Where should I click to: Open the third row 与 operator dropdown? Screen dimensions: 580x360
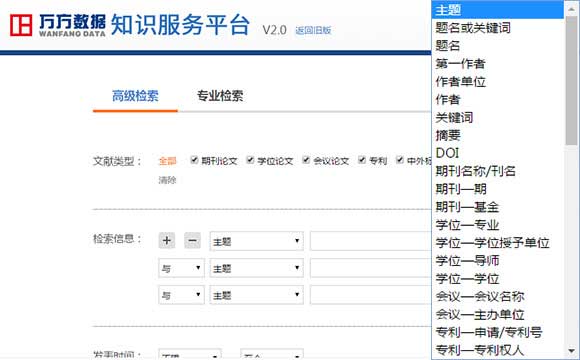tap(181, 295)
